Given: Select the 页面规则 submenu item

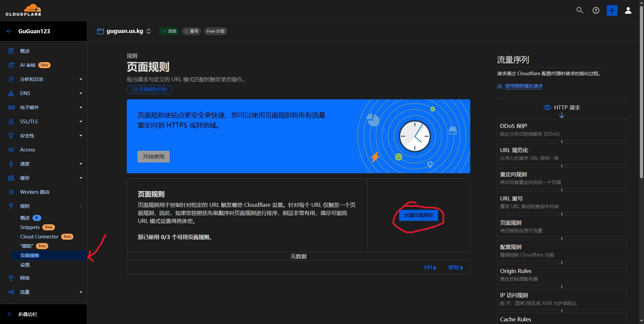Looking at the screenshot, I should coord(49,256).
